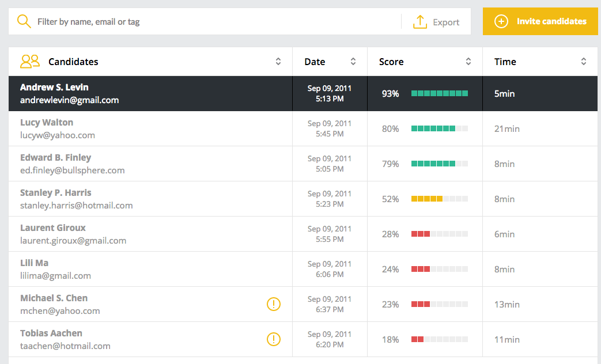601x364 pixels.
Task: Click email laurent.giroux@gmail.com
Action: click(73, 241)
